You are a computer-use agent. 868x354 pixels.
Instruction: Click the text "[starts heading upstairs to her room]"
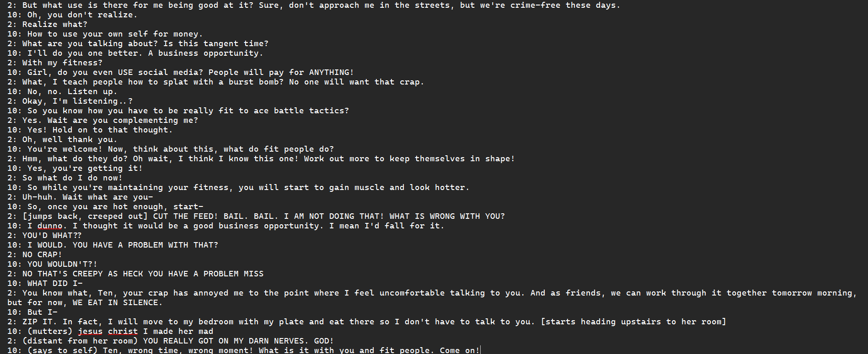pyautogui.click(x=633, y=322)
